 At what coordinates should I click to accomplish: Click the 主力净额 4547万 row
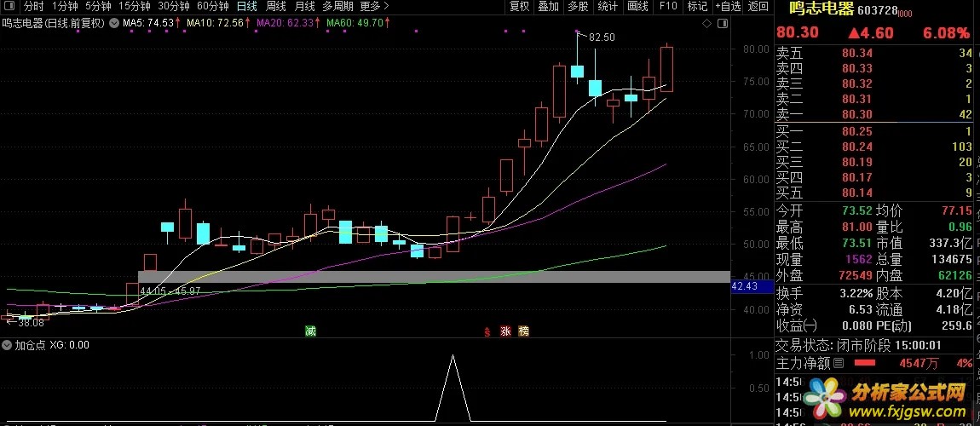click(874, 362)
